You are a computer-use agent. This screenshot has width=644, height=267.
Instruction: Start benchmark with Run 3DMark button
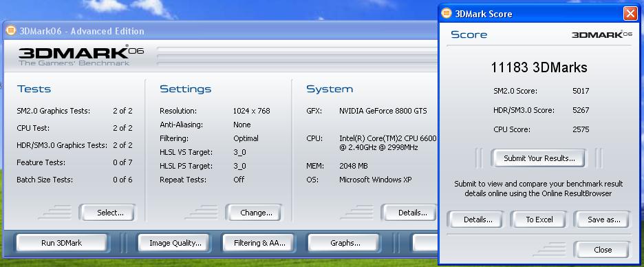click(x=62, y=243)
